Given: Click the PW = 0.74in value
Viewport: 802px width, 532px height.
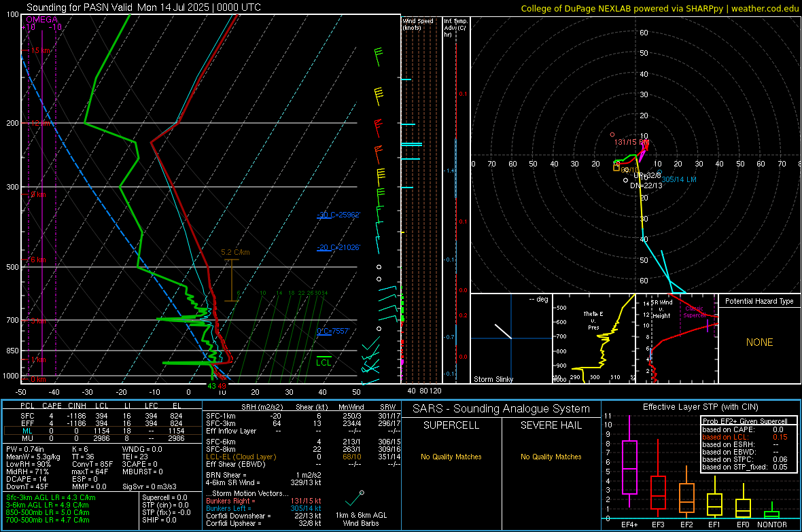Looking at the screenshot, I should [25, 449].
